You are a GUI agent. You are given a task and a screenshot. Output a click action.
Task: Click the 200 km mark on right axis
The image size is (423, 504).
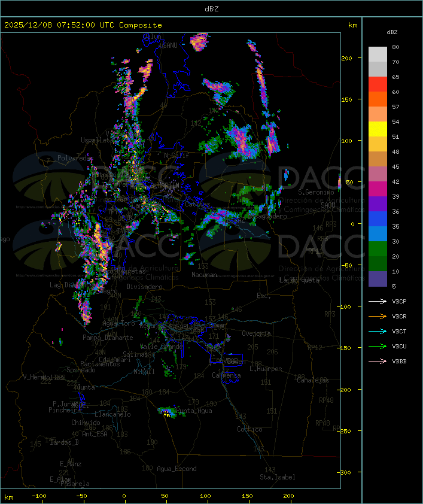click(346, 58)
